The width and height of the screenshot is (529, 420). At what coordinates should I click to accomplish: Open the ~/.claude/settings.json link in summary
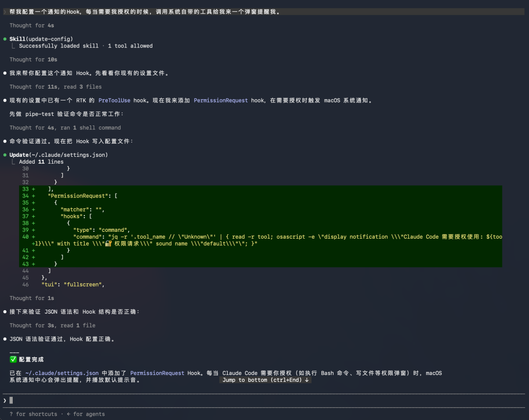click(x=62, y=373)
